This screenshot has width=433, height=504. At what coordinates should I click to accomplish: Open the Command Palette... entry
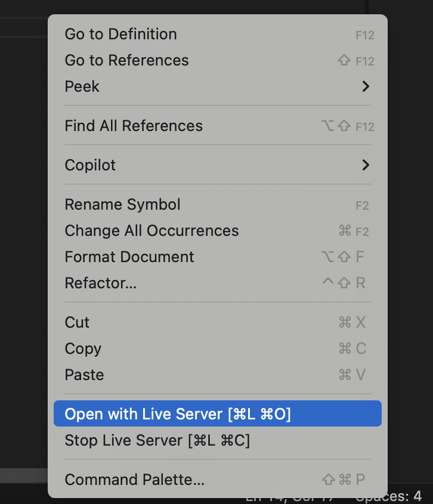[x=134, y=480]
